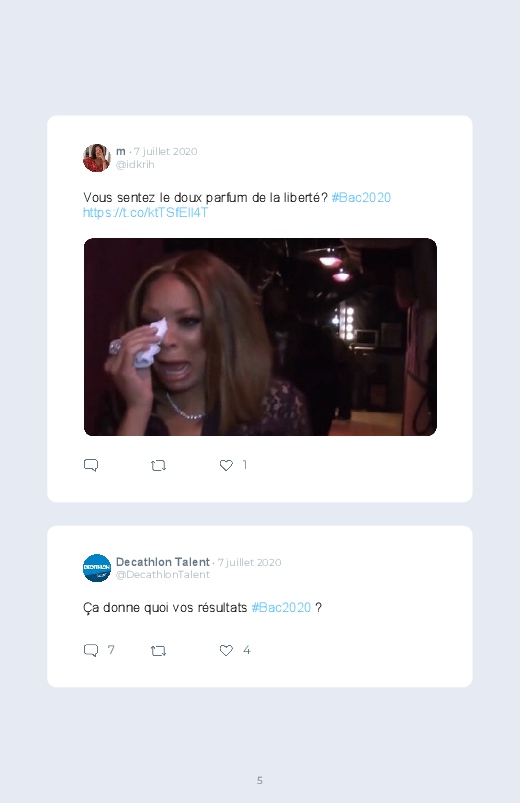Click reply icon on m's tweet
Screen dimensions: 520x803
pos(91,465)
